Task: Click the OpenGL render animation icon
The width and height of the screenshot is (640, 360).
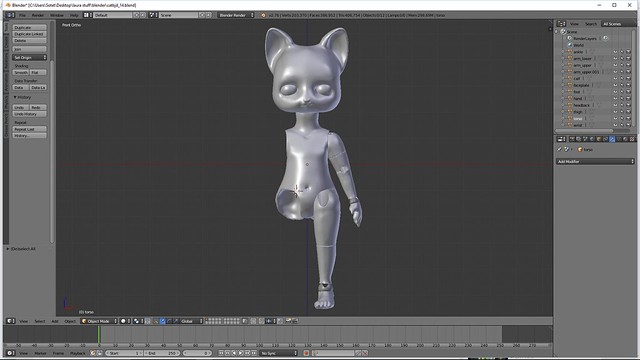Action: click(x=295, y=321)
